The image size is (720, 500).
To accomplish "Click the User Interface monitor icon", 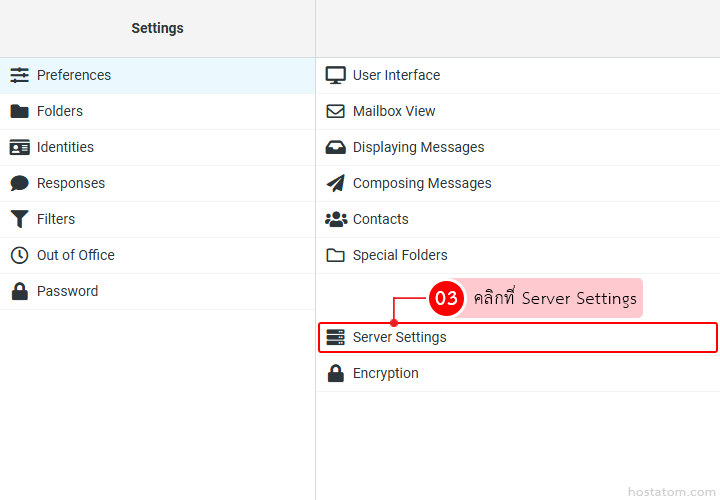I will point(336,75).
